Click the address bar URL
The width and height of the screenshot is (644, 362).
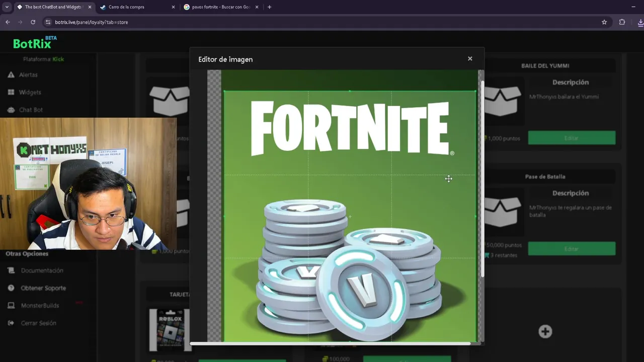tap(91, 22)
